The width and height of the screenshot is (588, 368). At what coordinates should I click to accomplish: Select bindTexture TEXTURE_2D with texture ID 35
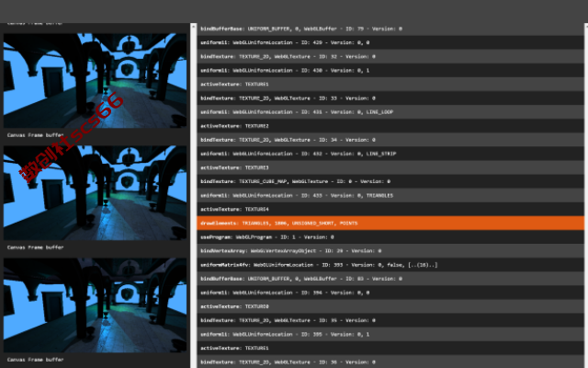coord(390,320)
